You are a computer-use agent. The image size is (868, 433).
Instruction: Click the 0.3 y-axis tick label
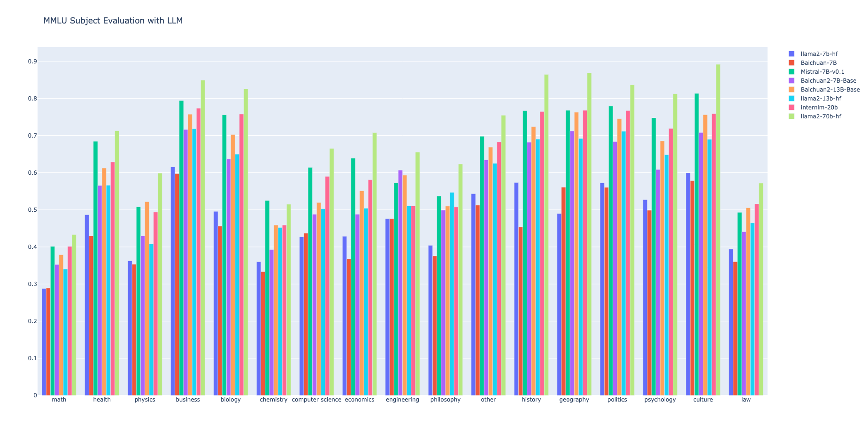pyautogui.click(x=32, y=284)
